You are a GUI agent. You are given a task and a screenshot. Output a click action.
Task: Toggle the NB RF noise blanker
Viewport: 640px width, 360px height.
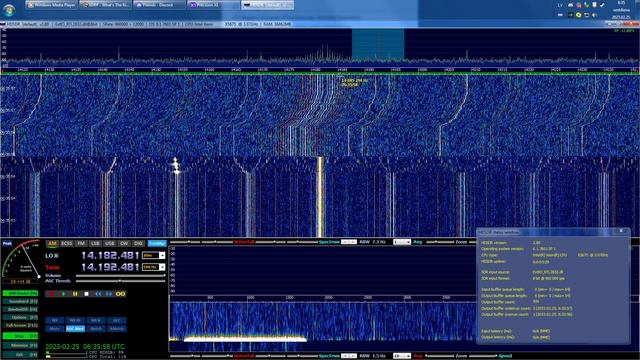[75, 320]
